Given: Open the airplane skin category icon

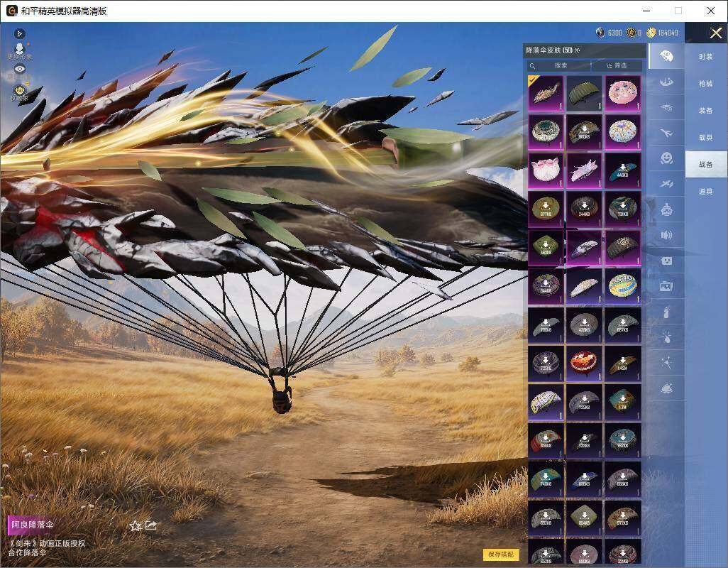Looking at the screenshot, I should [x=666, y=133].
